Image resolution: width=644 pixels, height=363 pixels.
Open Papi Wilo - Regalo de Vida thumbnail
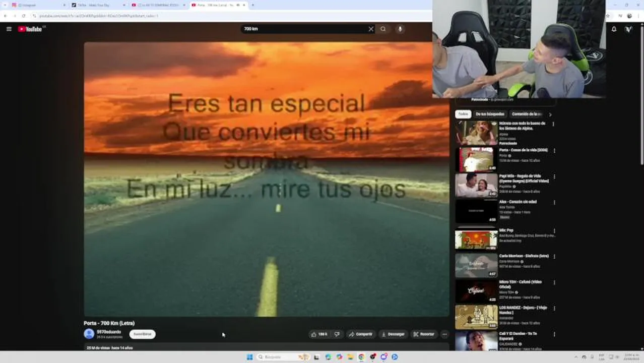(x=476, y=185)
